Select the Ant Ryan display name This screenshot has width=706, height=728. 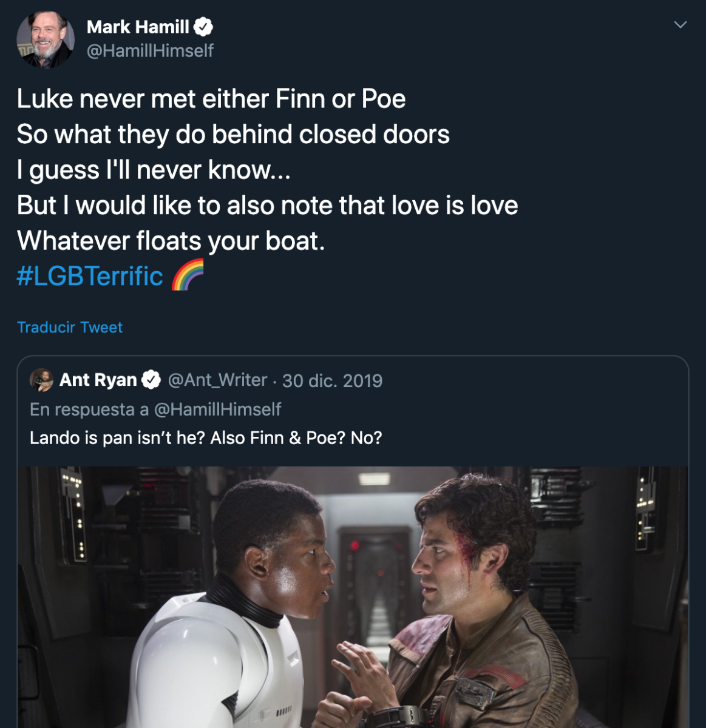[98, 380]
